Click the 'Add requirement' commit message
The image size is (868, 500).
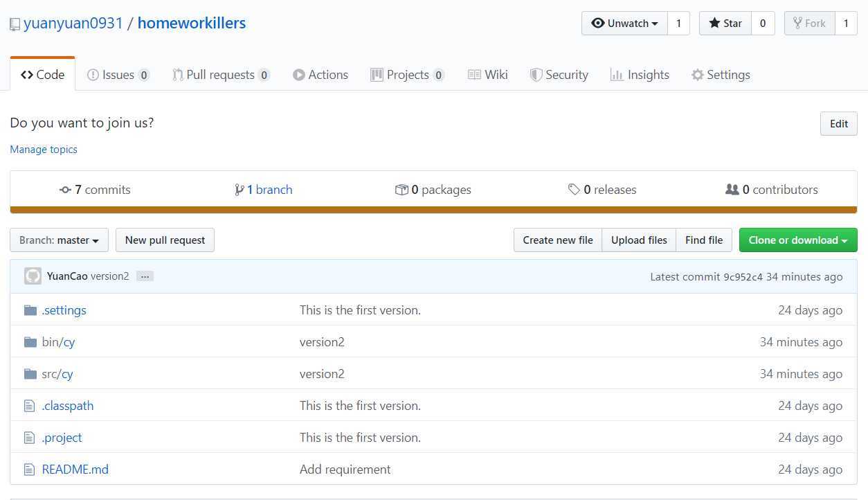tap(345, 470)
